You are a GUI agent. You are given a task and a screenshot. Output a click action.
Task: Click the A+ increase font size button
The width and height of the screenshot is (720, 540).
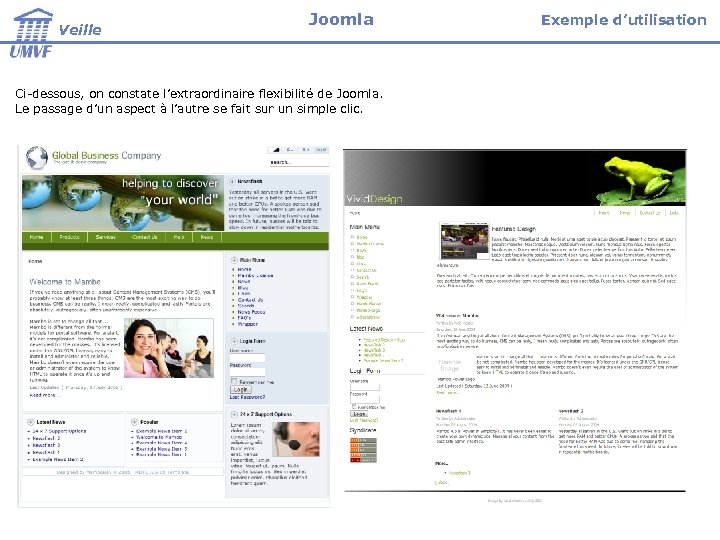coord(306,150)
